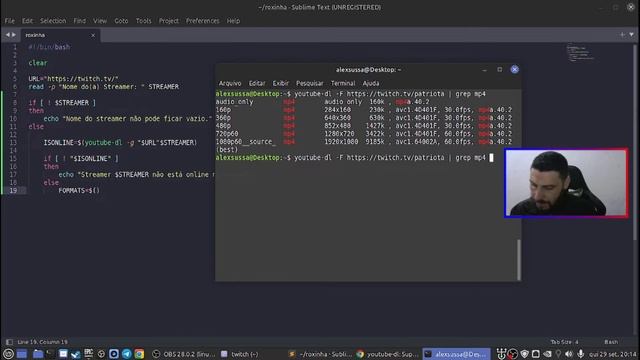Open the Telegram launcher

pyautogui.click(x=127, y=354)
